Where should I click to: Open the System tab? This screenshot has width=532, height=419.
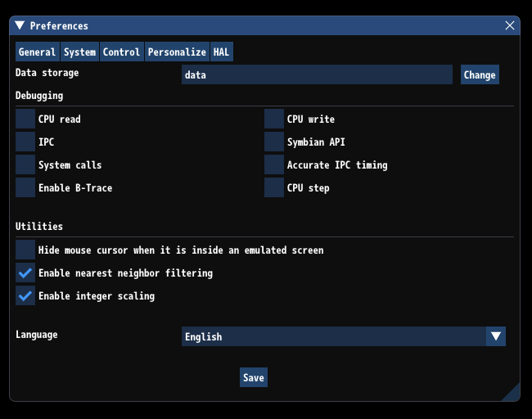[x=79, y=52]
